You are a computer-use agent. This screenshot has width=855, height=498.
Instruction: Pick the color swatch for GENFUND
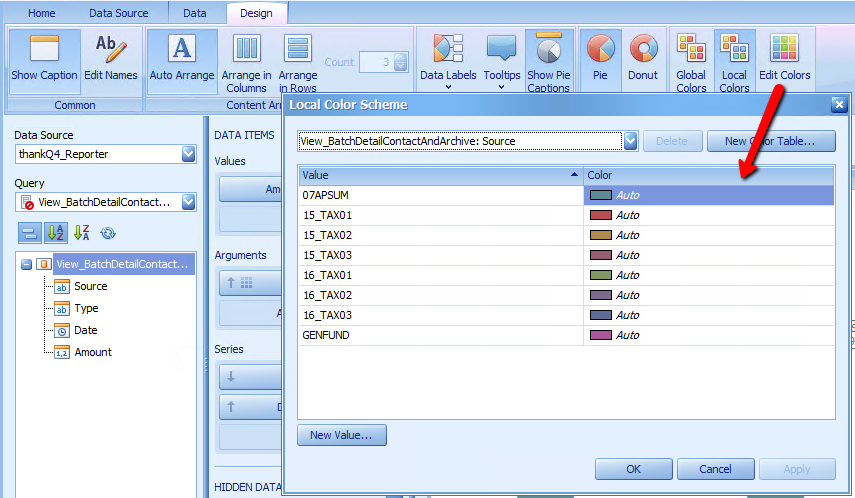tap(601, 335)
